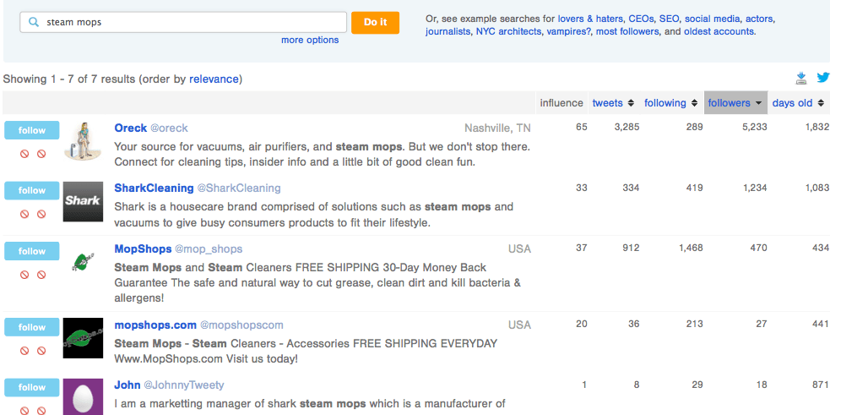Open the SharkCleaning name link
The width and height of the screenshot is (868, 415).
[x=154, y=188]
